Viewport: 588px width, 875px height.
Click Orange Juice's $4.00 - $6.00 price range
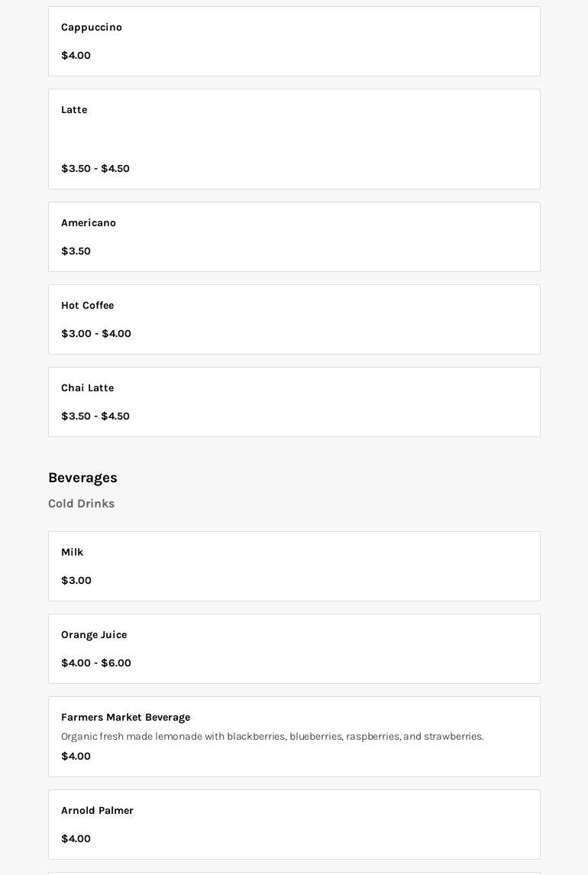pyautogui.click(x=96, y=663)
